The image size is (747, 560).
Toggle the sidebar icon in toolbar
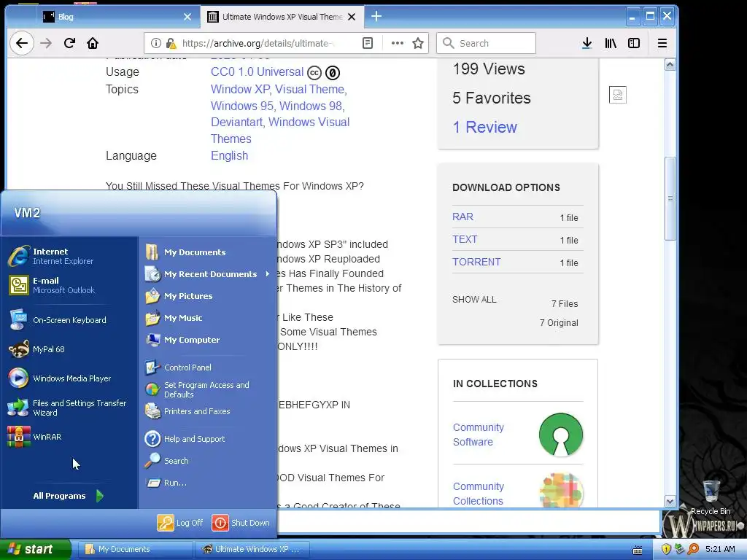click(634, 43)
